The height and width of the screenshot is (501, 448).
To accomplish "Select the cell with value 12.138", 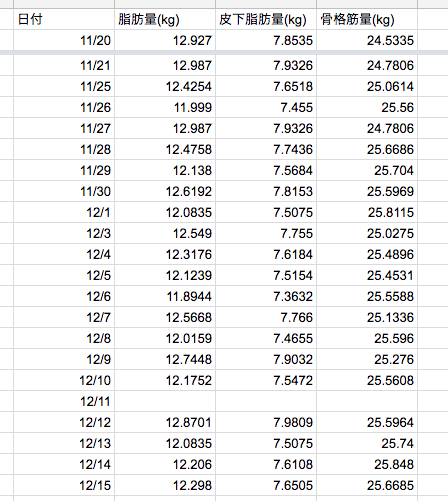I will tap(165, 170).
